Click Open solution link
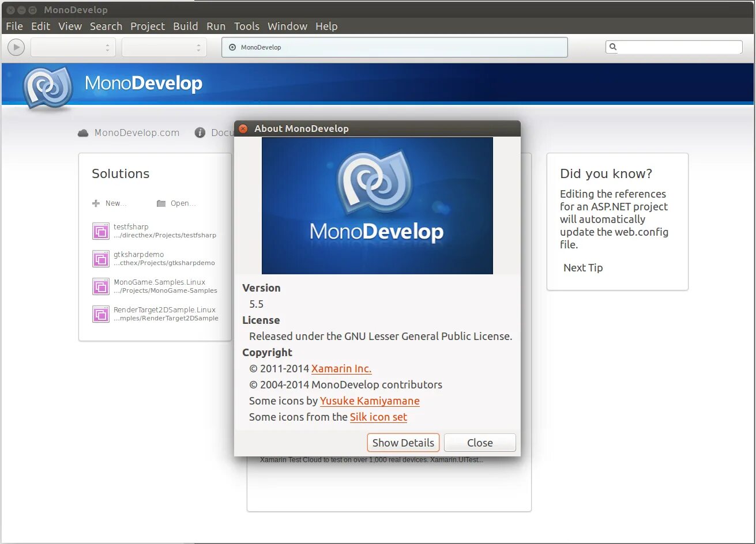Screen dimensions: 756x544 tap(183, 203)
